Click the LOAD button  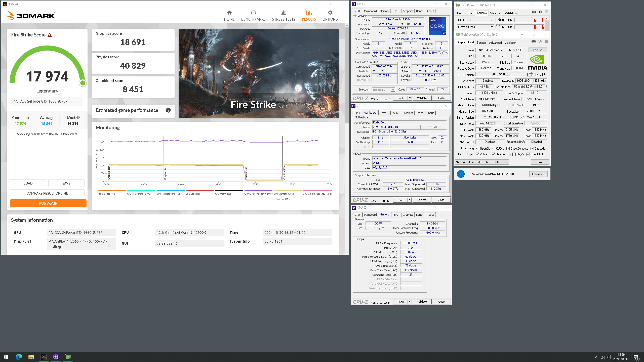[x=28, y=183]
